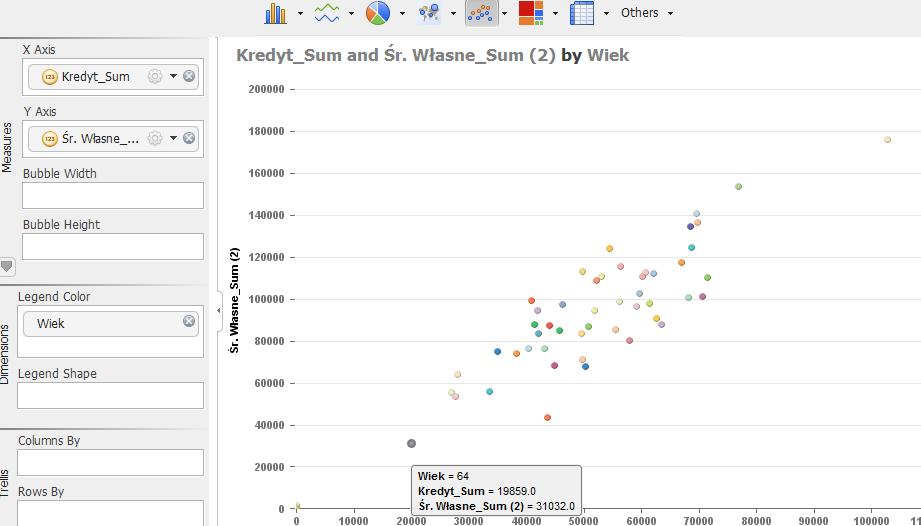Open line chart variants dropdown arrow

click(351, 13)
